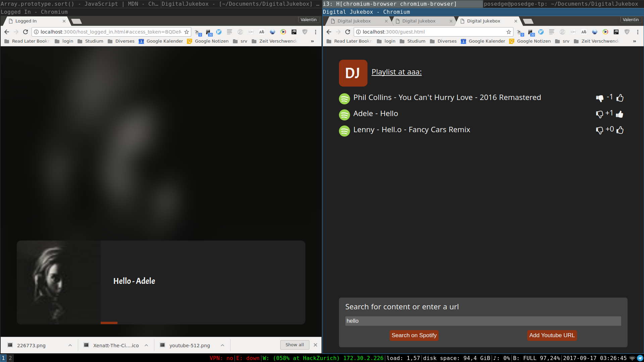Downvote Lenny - Hell.o - Fancy Cars Remix
644x362 pixels.
pos(599,130)
